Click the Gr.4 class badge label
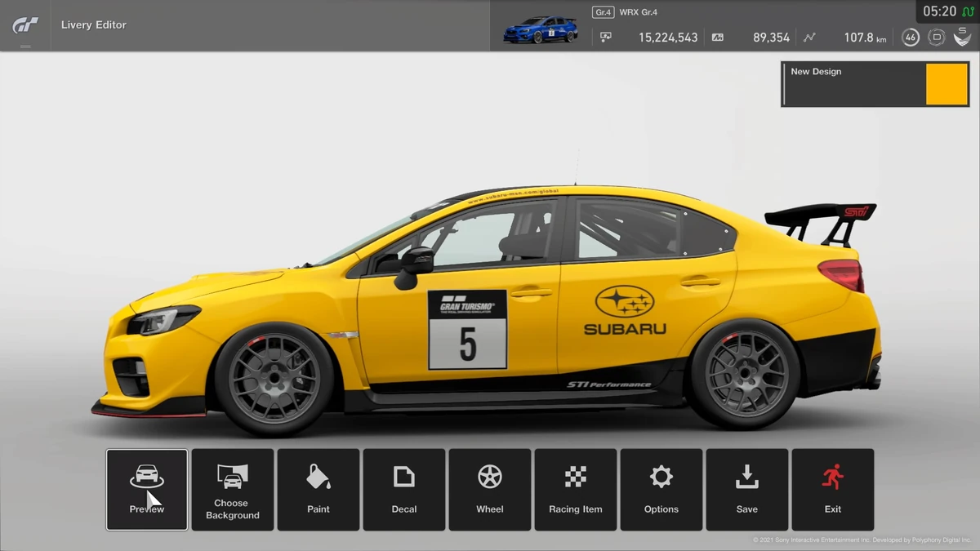 pyautogui.click(x=602, y=11)
